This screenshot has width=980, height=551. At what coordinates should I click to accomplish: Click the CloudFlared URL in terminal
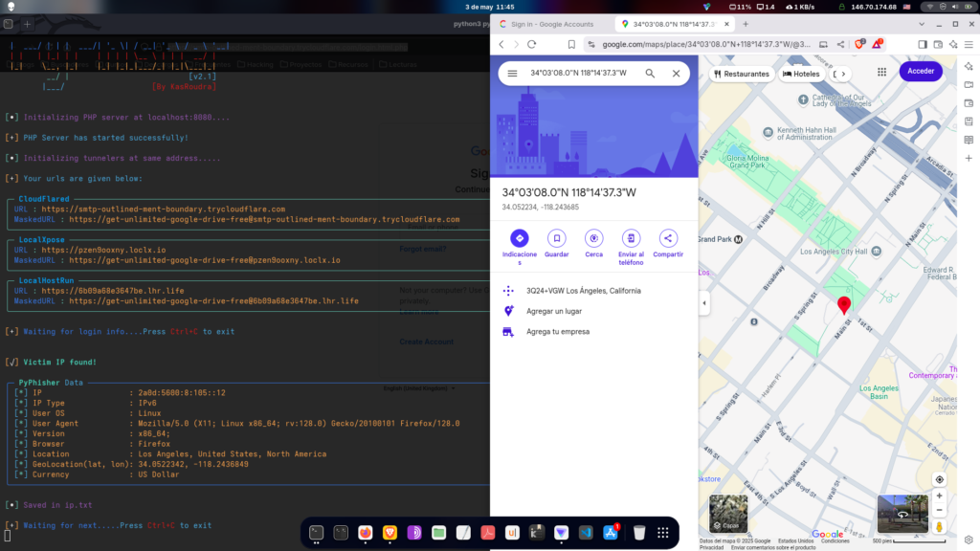(x=163, y=209)
